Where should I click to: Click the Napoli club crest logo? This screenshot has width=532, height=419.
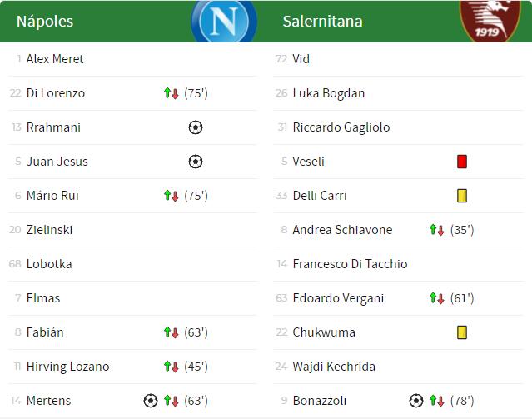click(224, 22)
